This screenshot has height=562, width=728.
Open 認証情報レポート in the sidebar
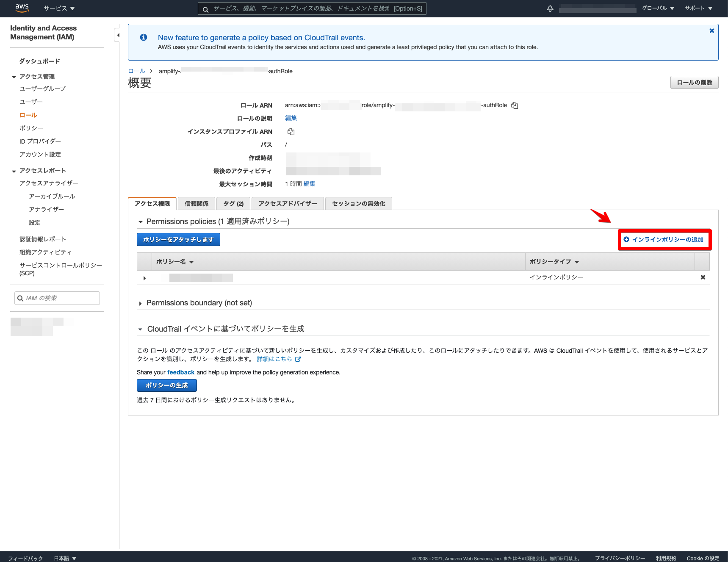tap(43, 239)
